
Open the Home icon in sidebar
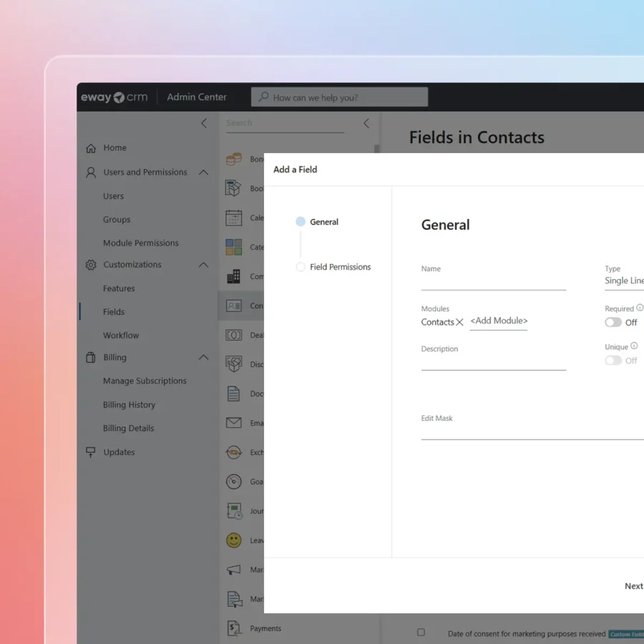click(91, 148)
